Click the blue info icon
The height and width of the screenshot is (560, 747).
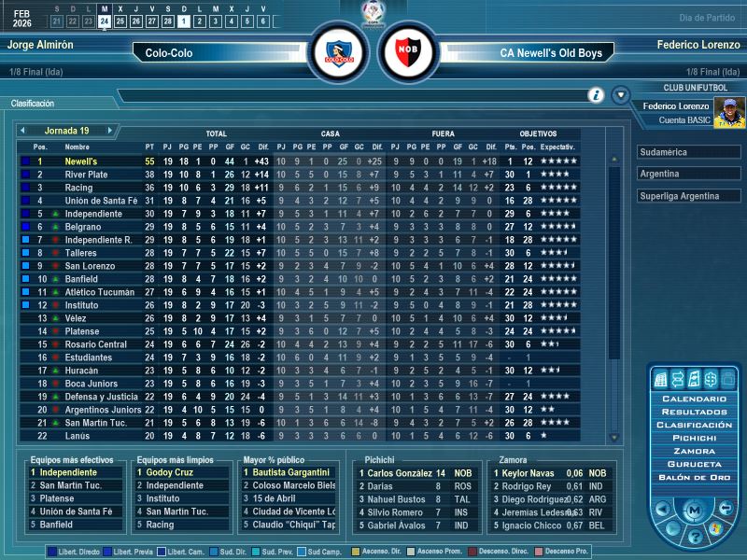tap(596, 95)
